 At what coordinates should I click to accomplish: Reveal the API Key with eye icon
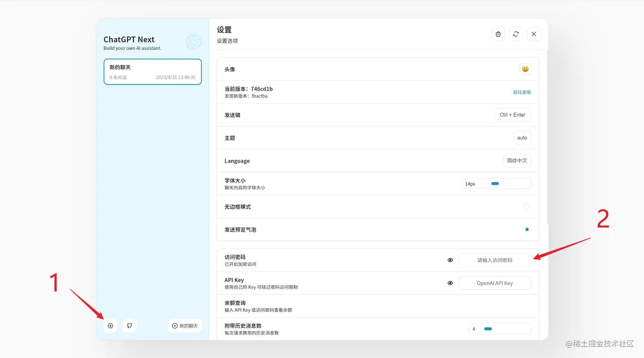click(450, 283)
